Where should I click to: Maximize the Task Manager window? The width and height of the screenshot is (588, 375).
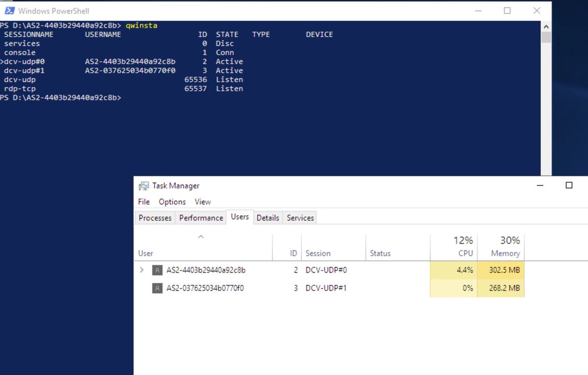click(x=569, y=185)
